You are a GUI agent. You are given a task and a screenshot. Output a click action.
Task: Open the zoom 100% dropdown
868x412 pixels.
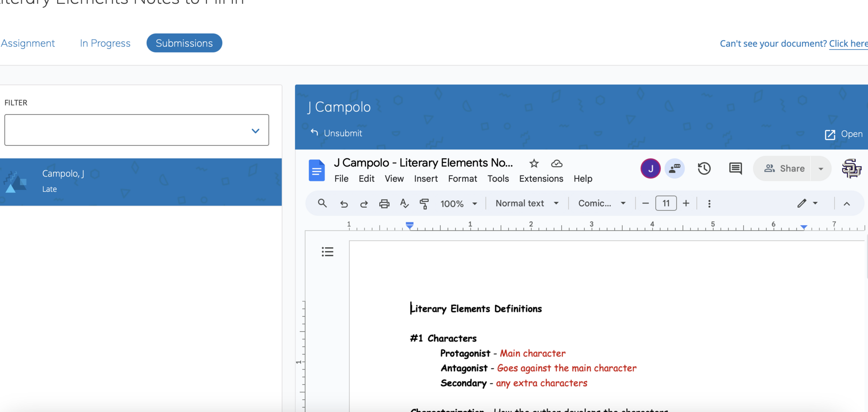click(x=459, y=204)
